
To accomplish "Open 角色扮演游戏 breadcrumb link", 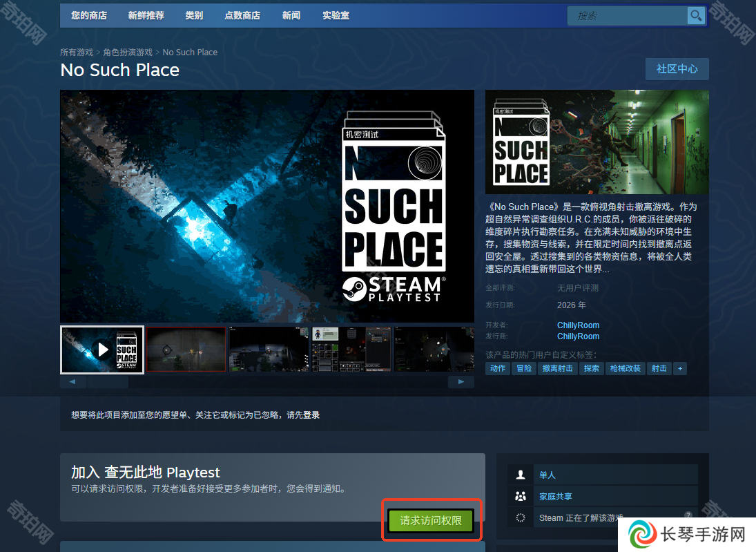I will tap(128, 52).
